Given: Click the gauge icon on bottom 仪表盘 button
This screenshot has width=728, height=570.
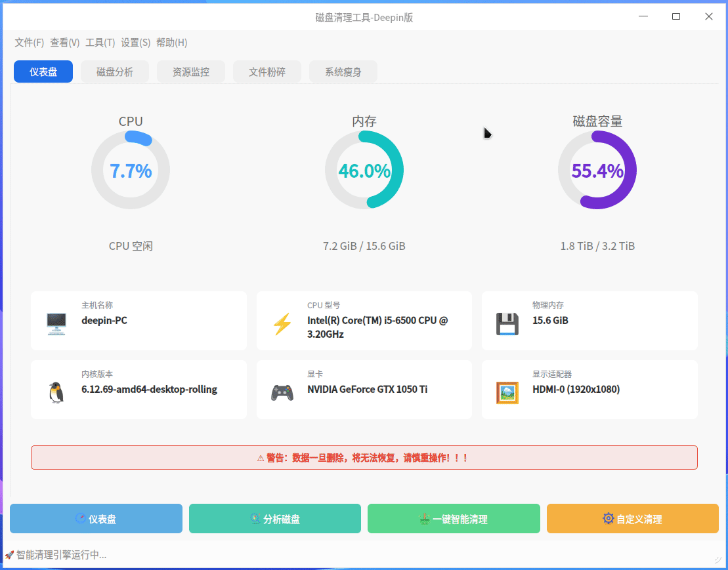Looking at the screenshot, I should click(80, 519).
